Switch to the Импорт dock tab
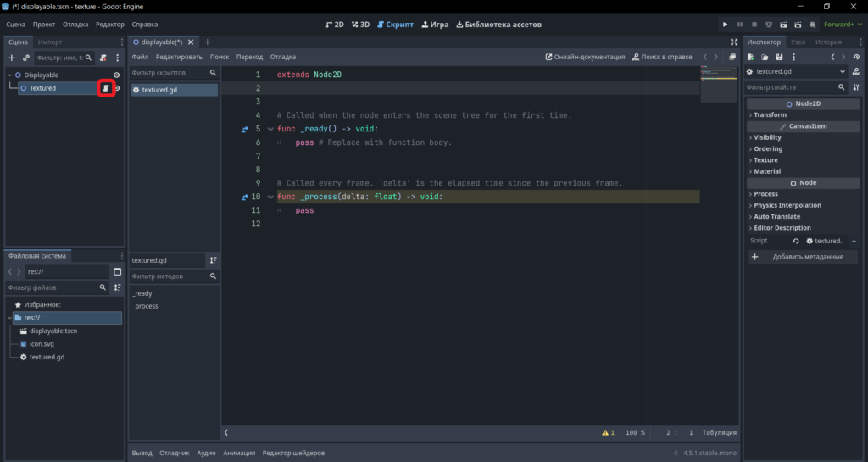868x462 pixels. coord(50,42)
